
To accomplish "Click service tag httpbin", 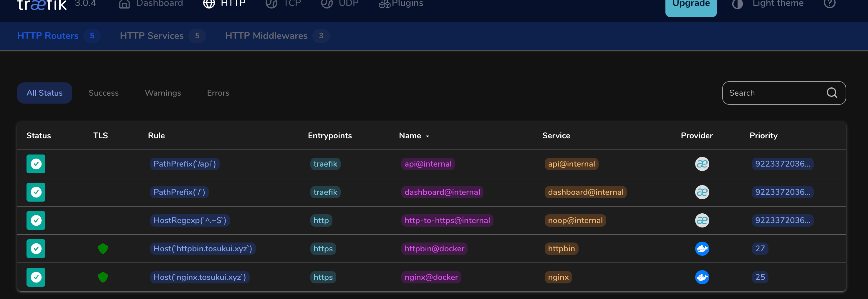I will coord(561,249).
